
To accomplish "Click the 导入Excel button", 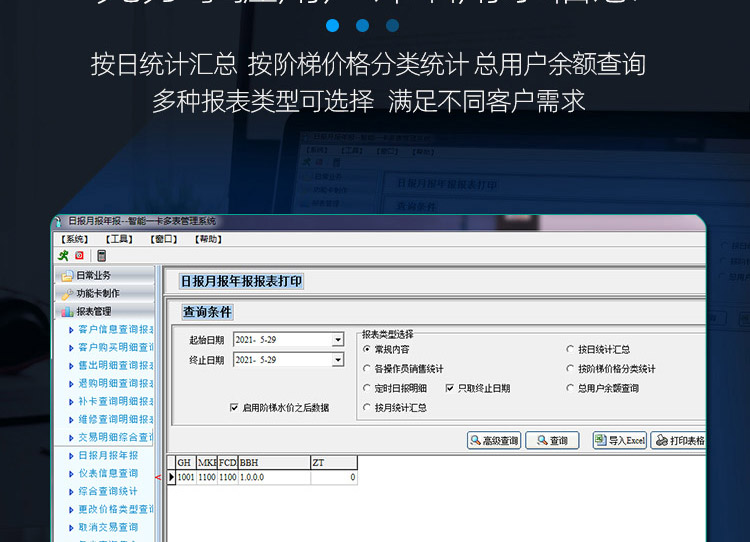I will (619, 441).
